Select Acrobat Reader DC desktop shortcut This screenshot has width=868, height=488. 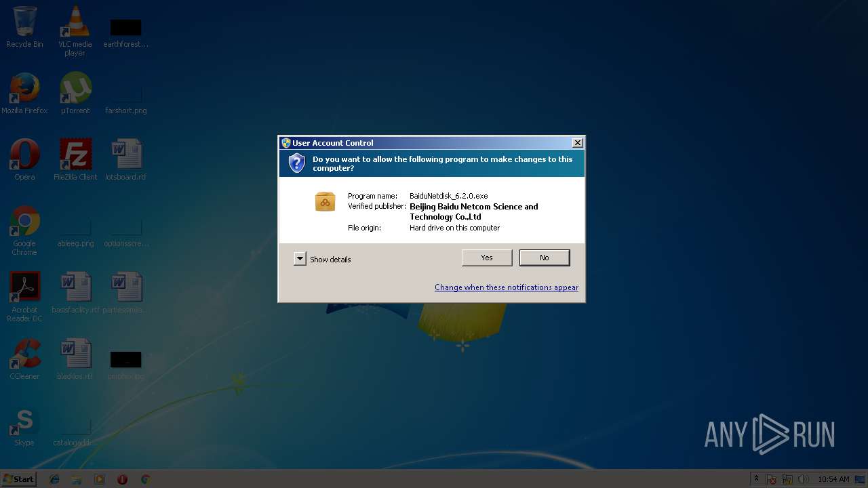click(x=24, y=297)
